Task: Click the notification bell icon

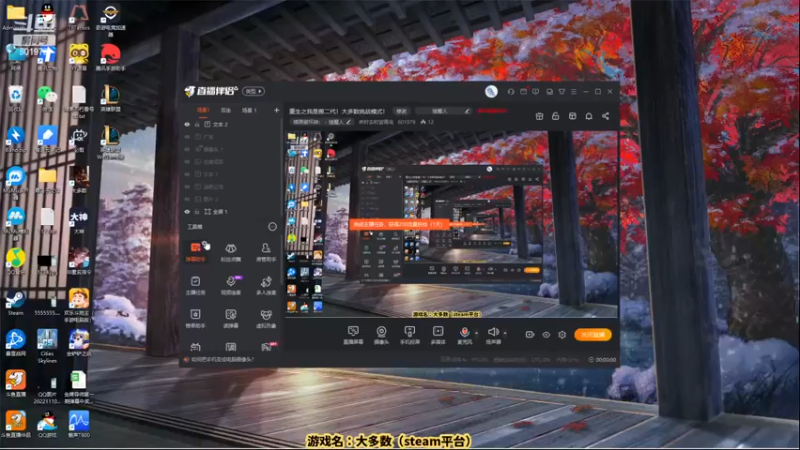Action: click(x=589, y=116)
